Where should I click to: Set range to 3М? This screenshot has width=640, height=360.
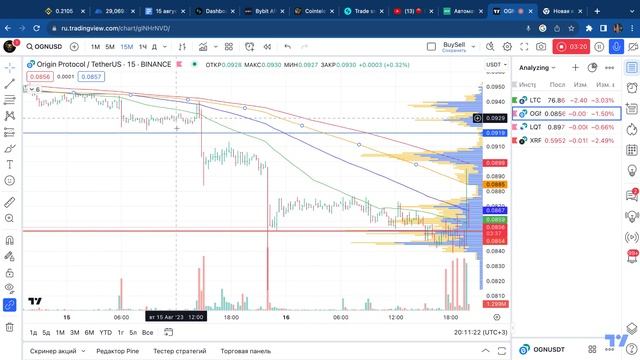pyautogui.click(x=75, y=333)
